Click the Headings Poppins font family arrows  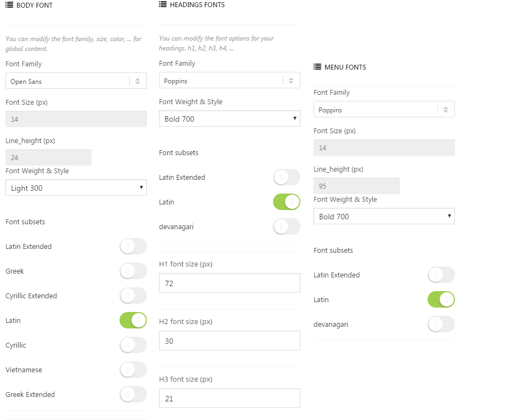point(291,81)
